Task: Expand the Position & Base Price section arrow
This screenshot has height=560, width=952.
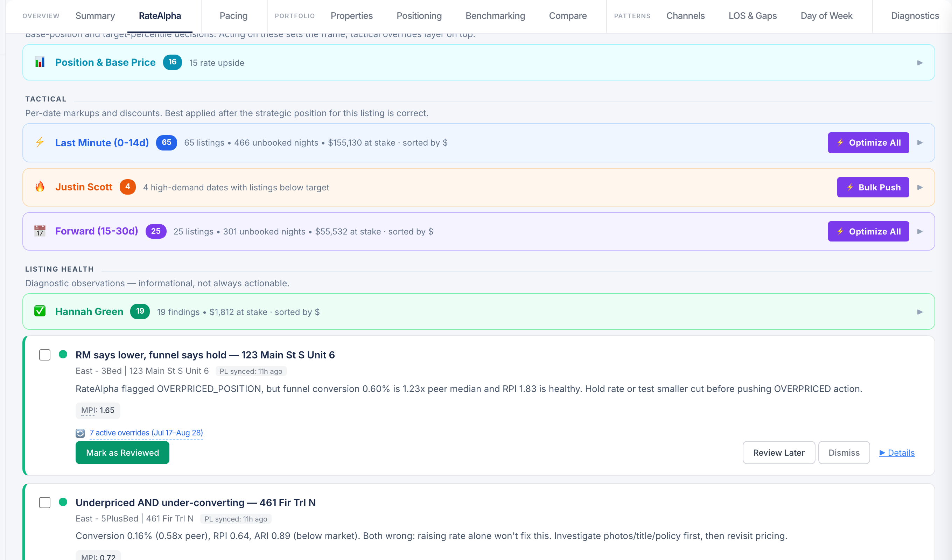Action: coord(920,63)
